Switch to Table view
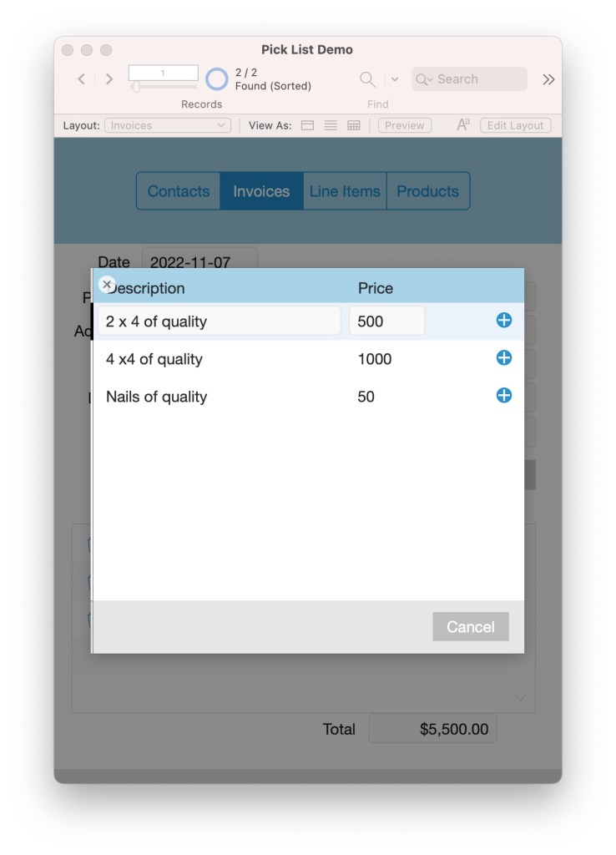This screenshot has height=855, width=616. pos(354,126)
